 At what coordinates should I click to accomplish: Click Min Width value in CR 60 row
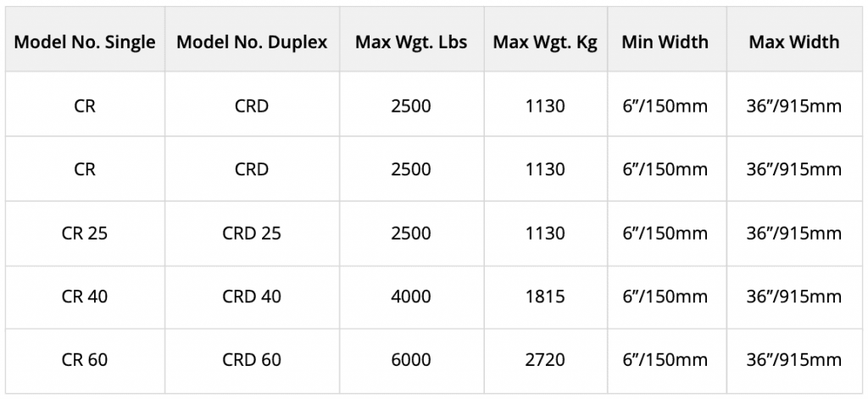point(665,360)
